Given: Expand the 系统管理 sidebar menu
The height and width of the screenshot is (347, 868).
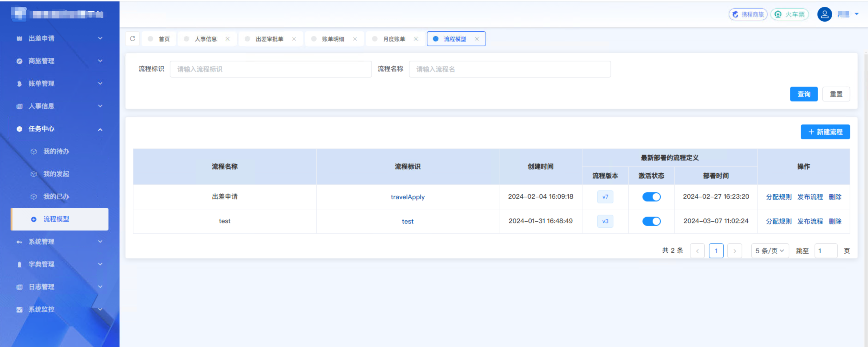Looking at the screenshot, I should click(x=100, y=242).
